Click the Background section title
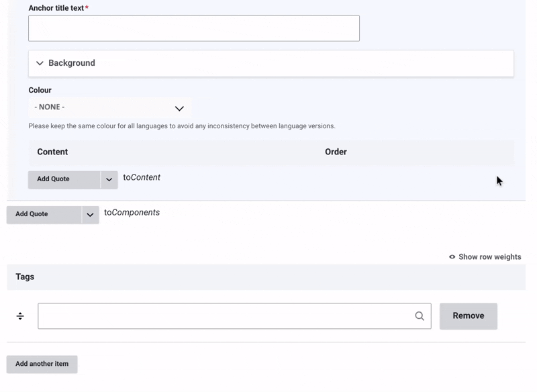The image size is (537, 392). click(x=72, y=63)
